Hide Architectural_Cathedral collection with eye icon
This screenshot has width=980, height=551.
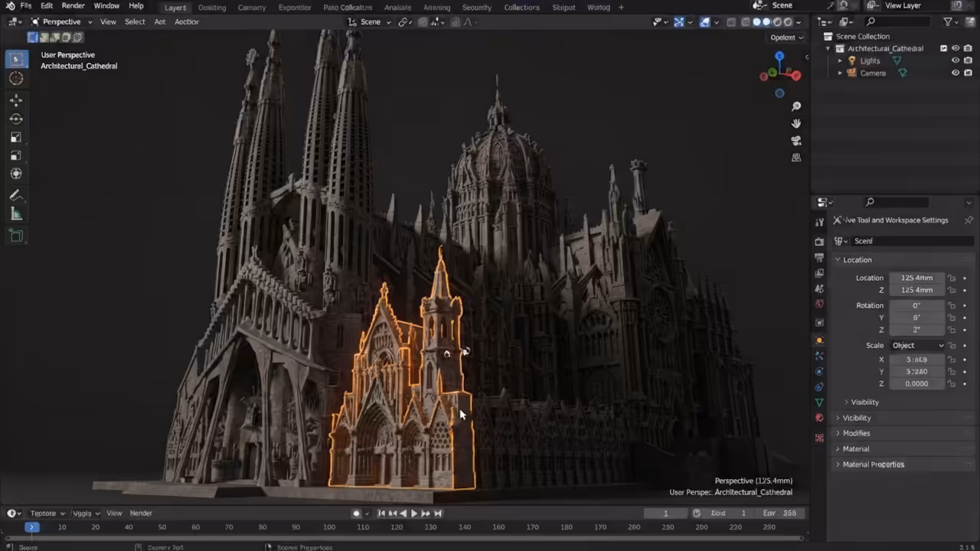955,48
